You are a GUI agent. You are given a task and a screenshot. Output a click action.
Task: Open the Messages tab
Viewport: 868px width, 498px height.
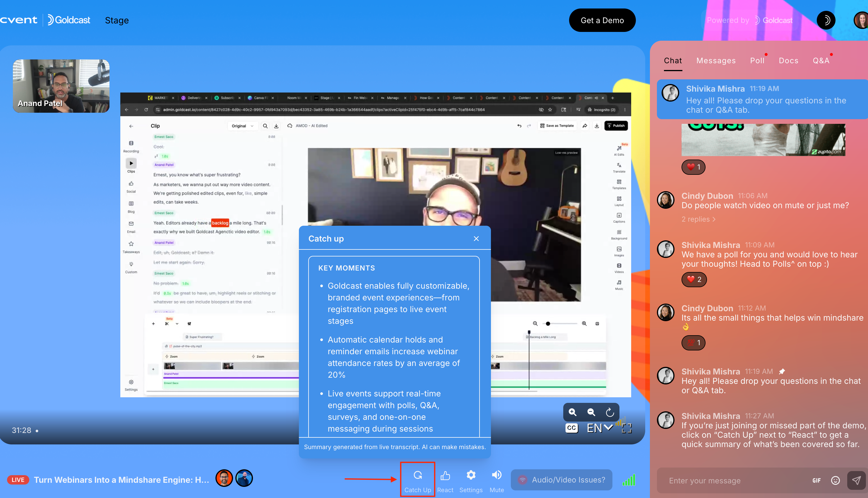pyautogui.click(x=716, y=61)
